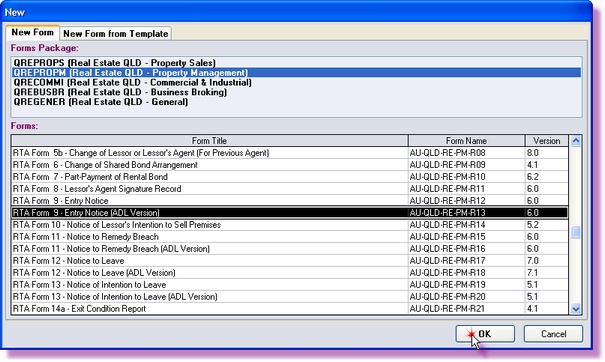Image resolution: width=605 pixels, height=362 pixels.
Task: Click form name AU-QLD-RE-PM-R17
Action: point(447,261)
